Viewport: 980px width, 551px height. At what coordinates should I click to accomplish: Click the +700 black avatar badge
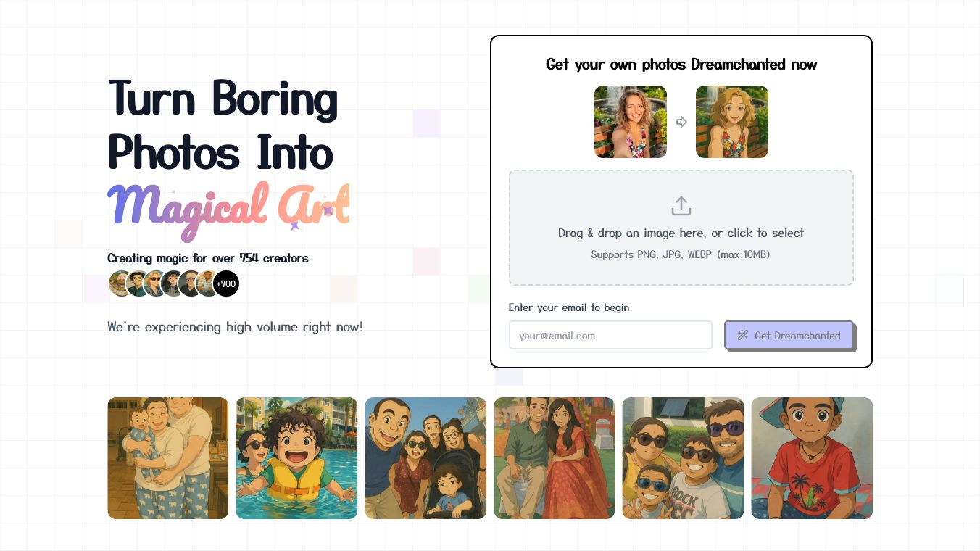(225, 283)
